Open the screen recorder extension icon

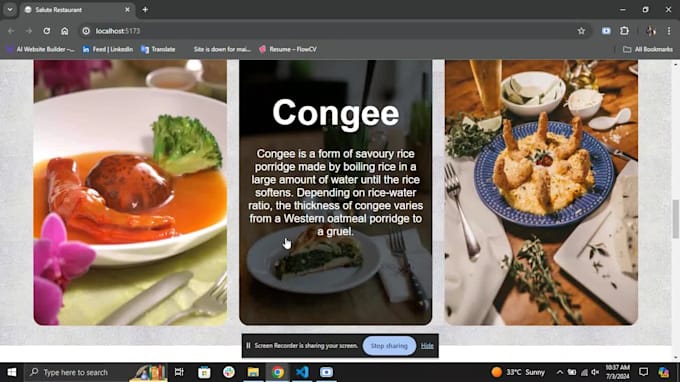pyautogui.click(x=606, y=31)
